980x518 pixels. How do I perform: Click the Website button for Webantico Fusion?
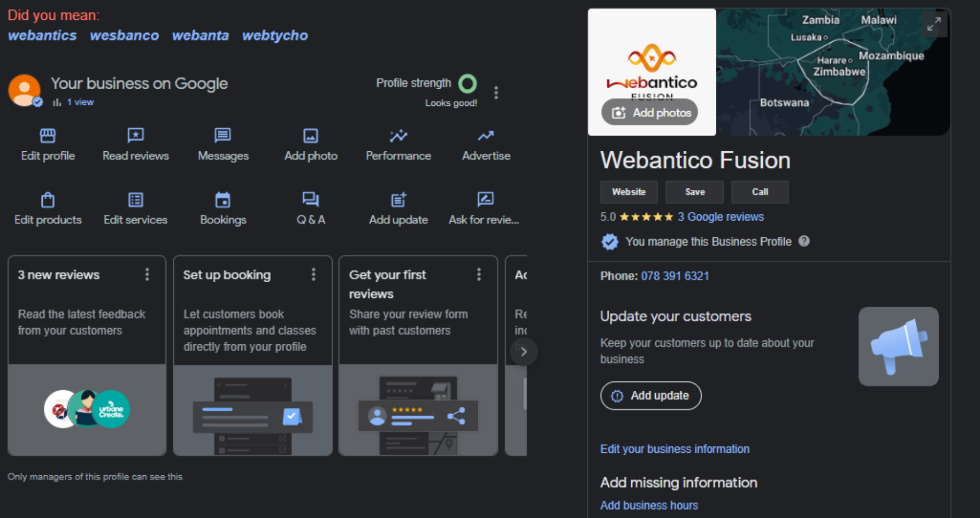coord(629,192)
